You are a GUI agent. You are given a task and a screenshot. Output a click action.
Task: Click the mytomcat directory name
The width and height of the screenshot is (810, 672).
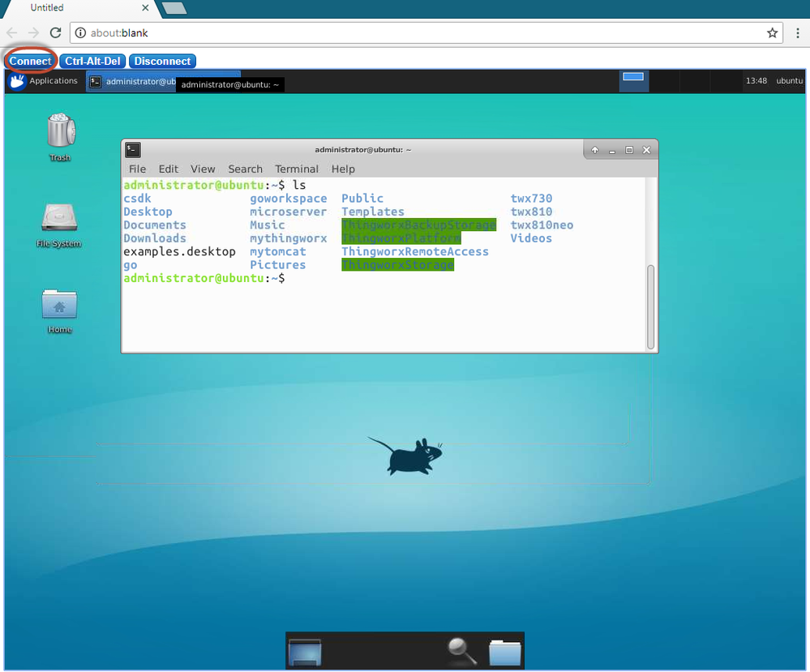[x=278, y=251]
